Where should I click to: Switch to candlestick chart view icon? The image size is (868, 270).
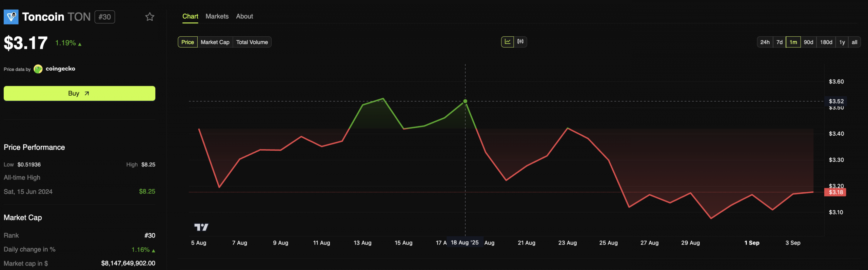tap(520, 42)
